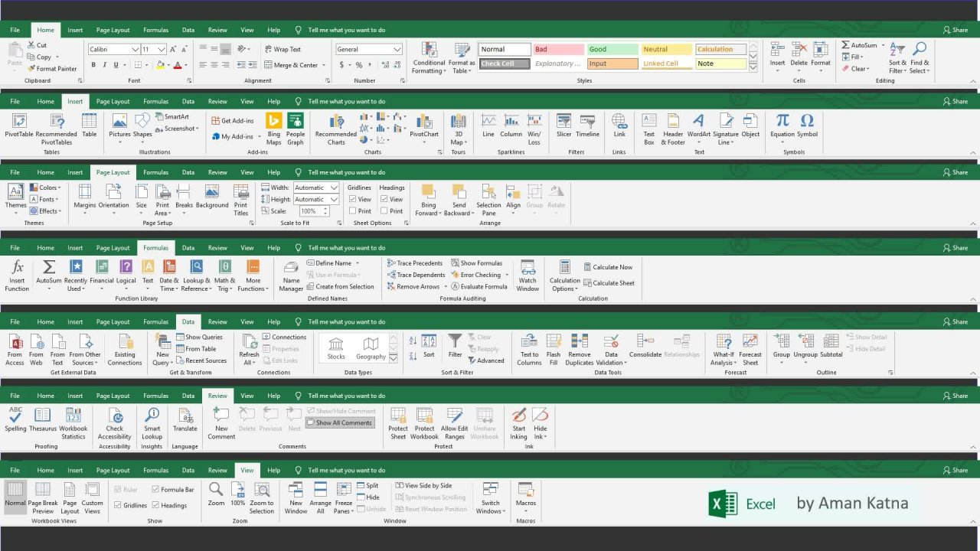Toggle the Show All Comments button
This screenshot has height=551, width=980.
tap(340, 422)
